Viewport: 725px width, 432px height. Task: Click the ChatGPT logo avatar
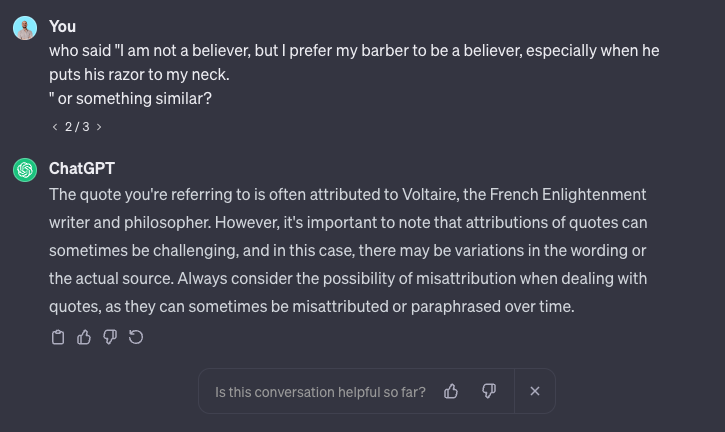(25, 170)
